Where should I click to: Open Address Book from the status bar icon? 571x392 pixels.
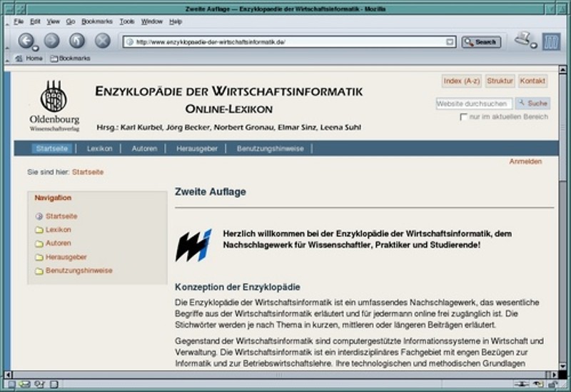coord(54,384)
